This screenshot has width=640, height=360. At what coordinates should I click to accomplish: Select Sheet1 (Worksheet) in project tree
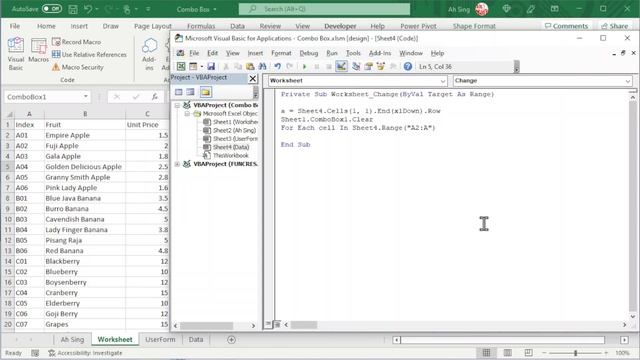pos(230,122)
